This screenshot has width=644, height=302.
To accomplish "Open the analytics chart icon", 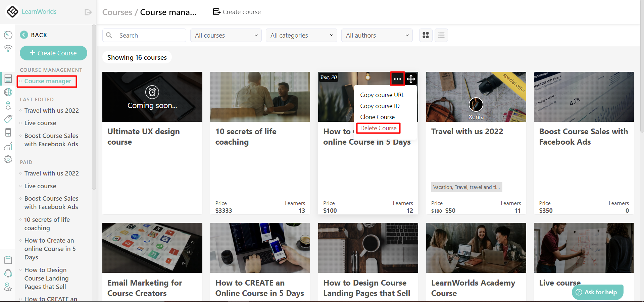I will 8,146.
